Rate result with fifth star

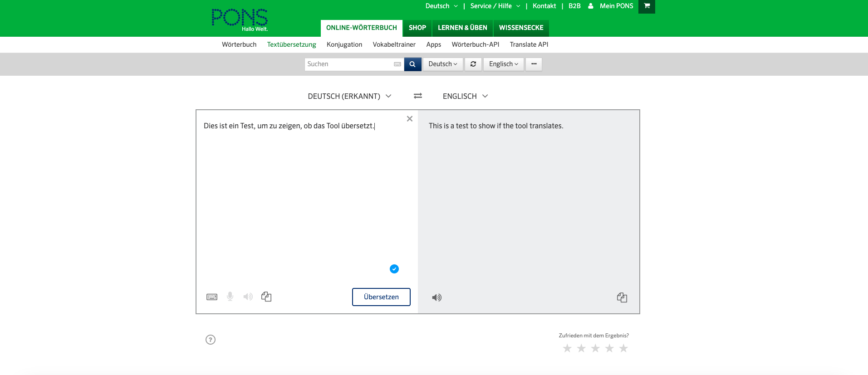[x=623, y=348]
